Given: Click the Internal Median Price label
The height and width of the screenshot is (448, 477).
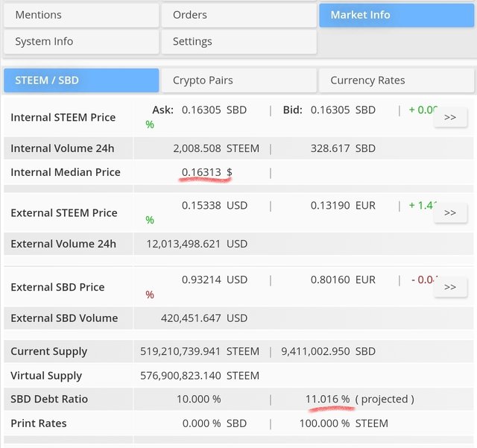Looking at the screenshot, I should point(66,172).
